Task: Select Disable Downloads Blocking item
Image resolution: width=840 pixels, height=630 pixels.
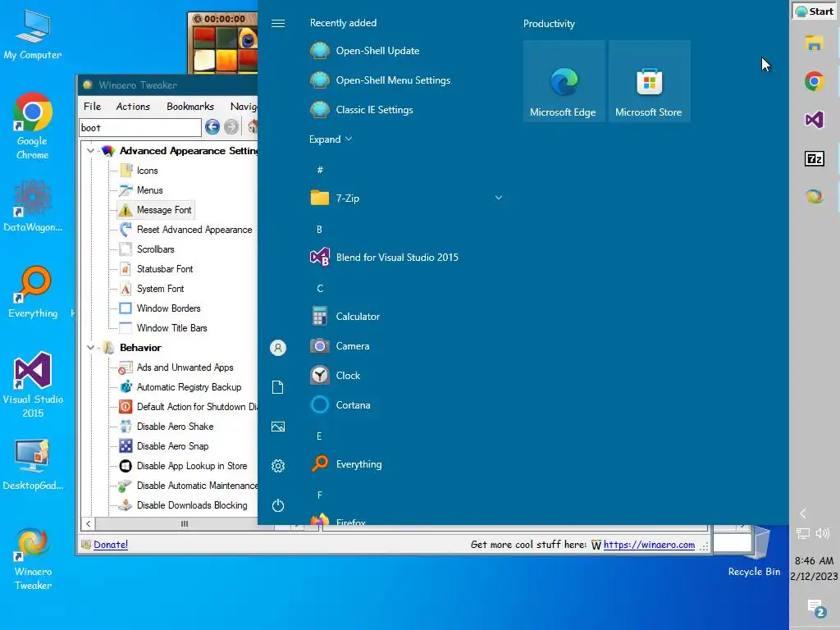Action: click(184, 505)
